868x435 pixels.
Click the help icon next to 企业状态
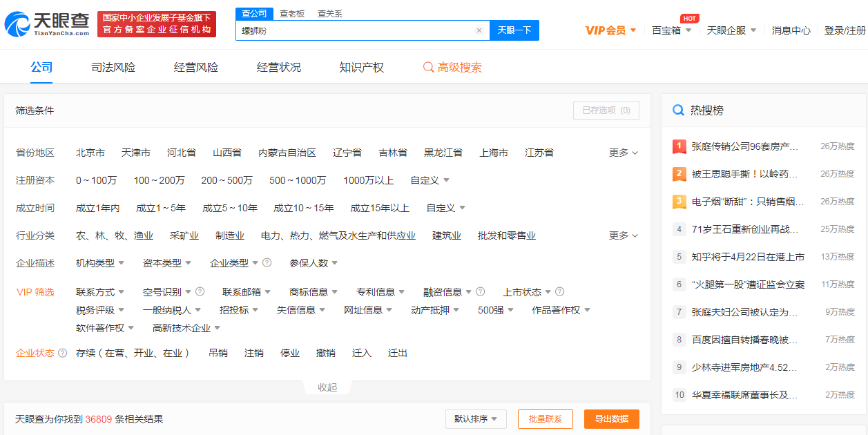pyautogui.click(x=63, y=353)
